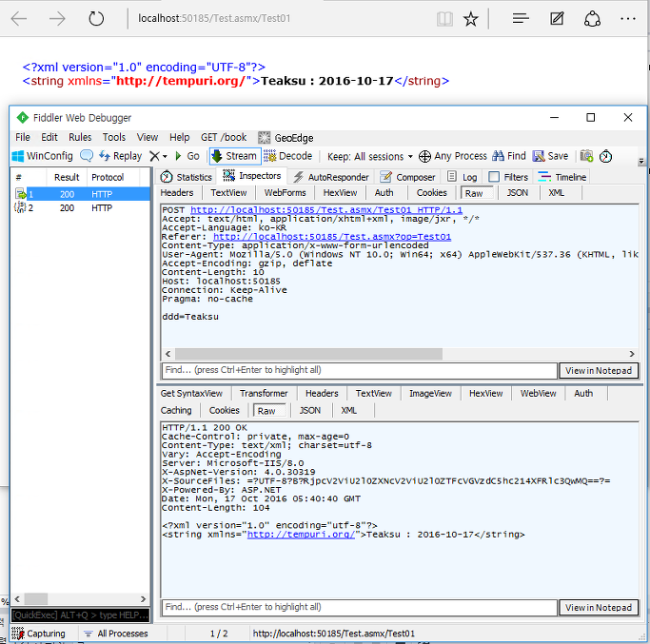Viewport: 650px width, 644px height.
Task: Expand the Fiddler toolbar overflow arrow
Action: pyautogui.click(x=641, y=161)
